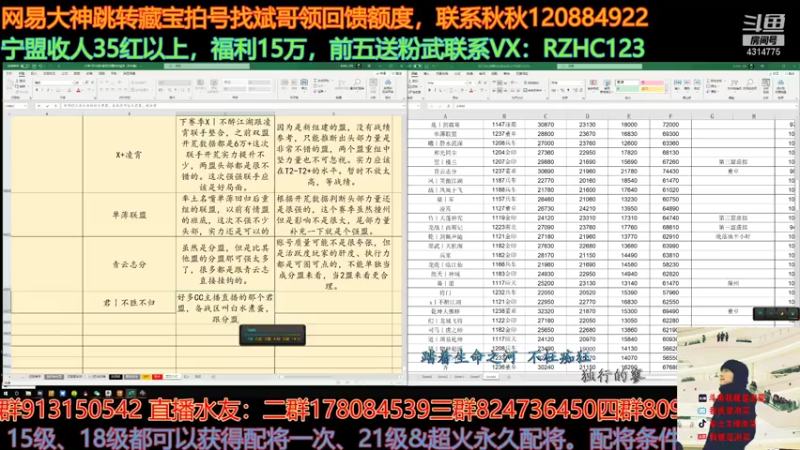
Task: Click Format as Table icon in right Excel
Action: (607, 84)
